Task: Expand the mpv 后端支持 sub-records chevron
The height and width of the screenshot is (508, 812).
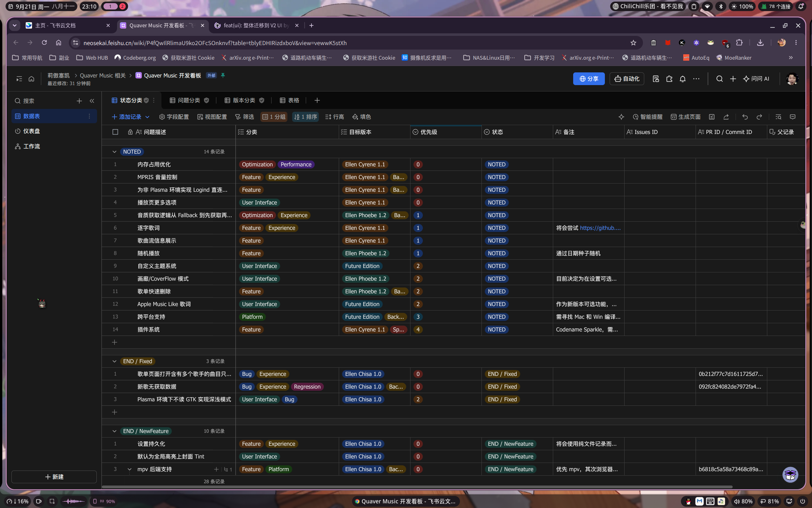Action: (x=129, y=469)
